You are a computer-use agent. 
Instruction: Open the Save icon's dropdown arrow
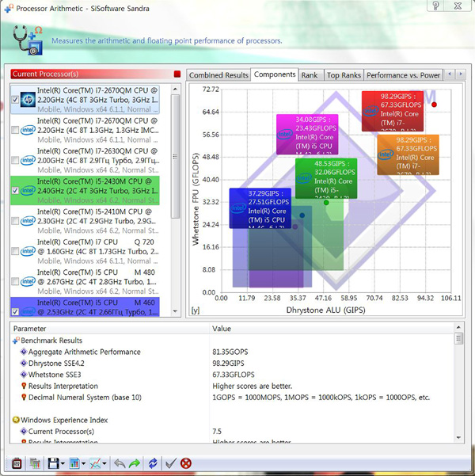63,463
